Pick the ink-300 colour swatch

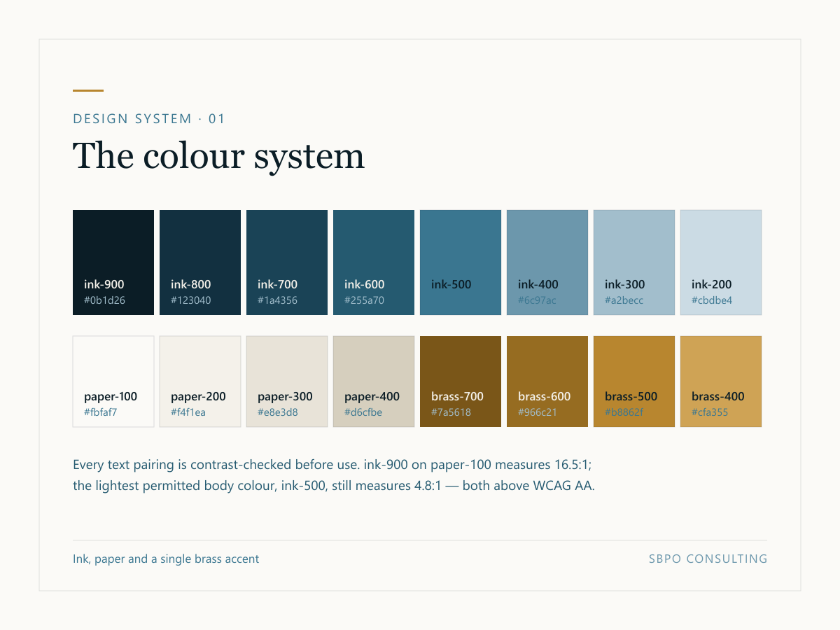[x=634, y=262]
